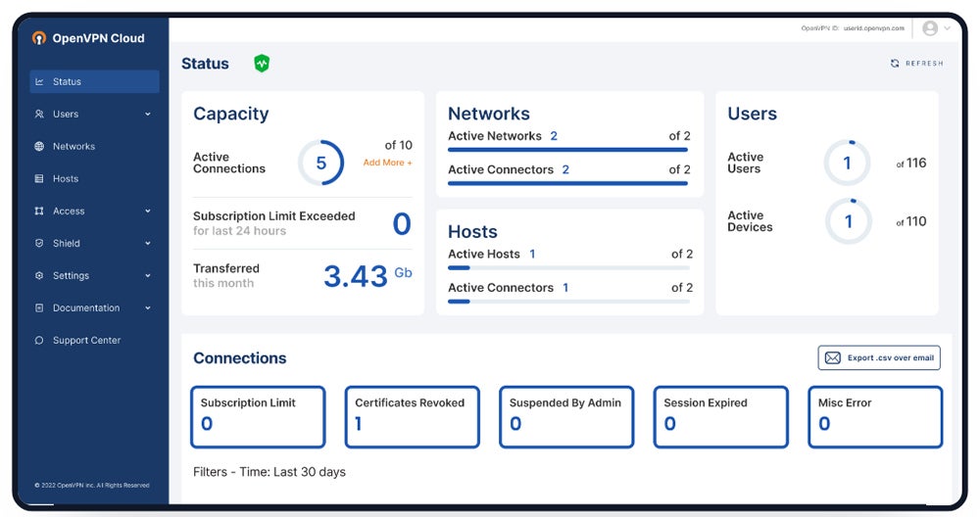Viewport: 980px width, 517px height.
Task: Expand the Documentation submenu chevron
Action: click(x=148, y=308)
